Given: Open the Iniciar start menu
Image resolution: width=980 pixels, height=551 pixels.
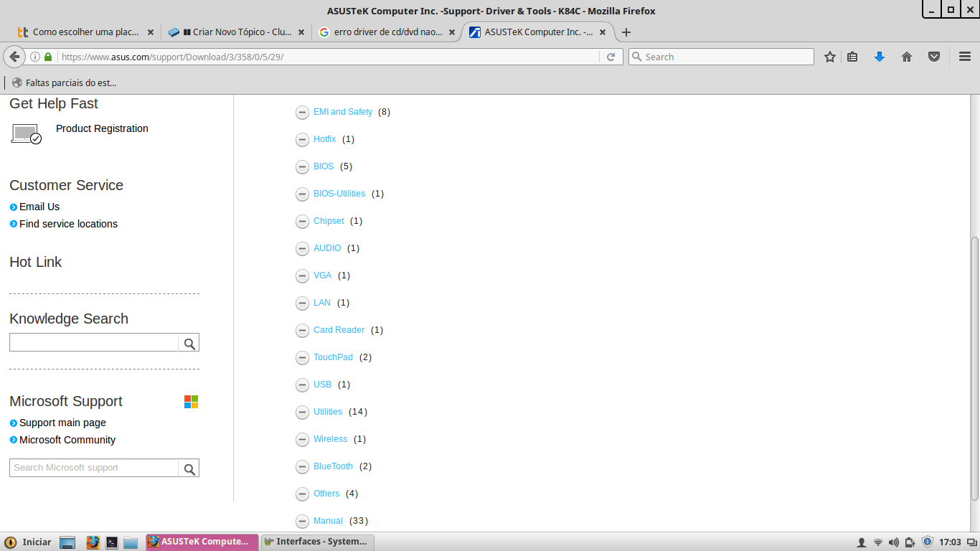Looking at the screenshot, I should 29,542.
